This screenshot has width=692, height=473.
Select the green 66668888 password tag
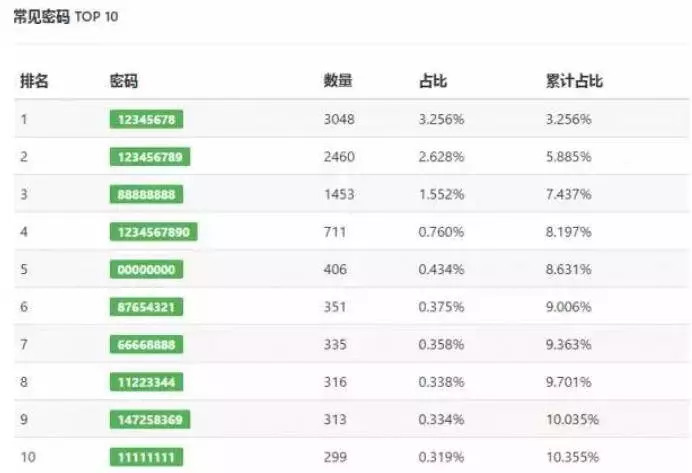pyautogui.click(x=147, y=344)
